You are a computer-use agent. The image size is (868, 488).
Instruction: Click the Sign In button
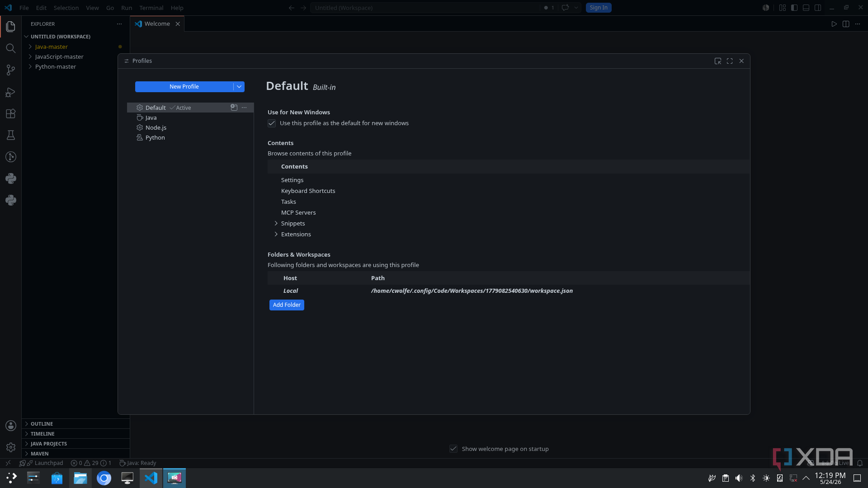pyautogui.click(x=599, y=8)
